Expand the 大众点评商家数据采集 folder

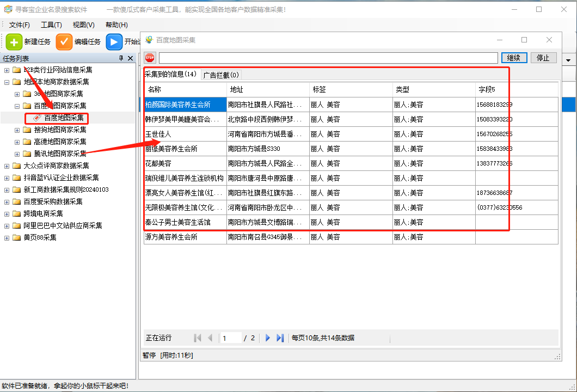click(7, 166)
